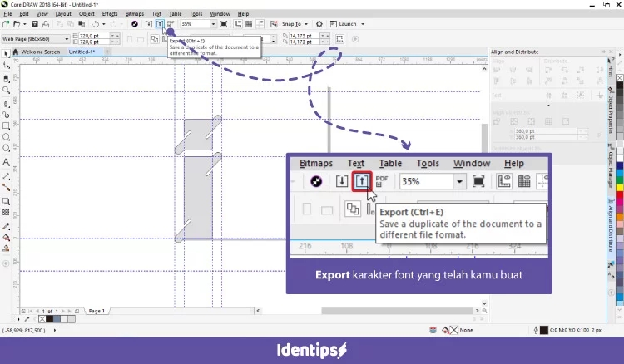Click the Import icon beside Export
624x364 pixels.
pos(149,24)
